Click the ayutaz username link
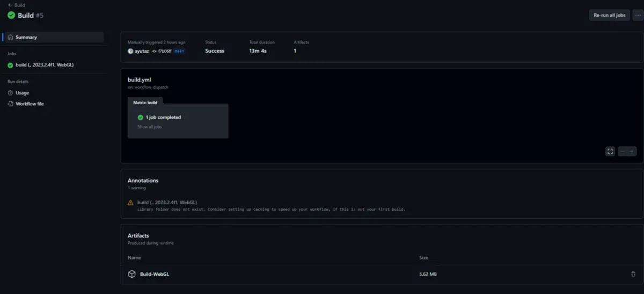644x294 pixels. [142, 51]
